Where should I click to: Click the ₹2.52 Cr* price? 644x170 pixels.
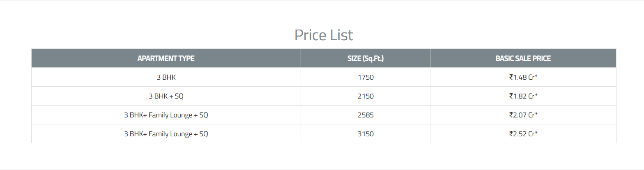click(x=523, y=134)
